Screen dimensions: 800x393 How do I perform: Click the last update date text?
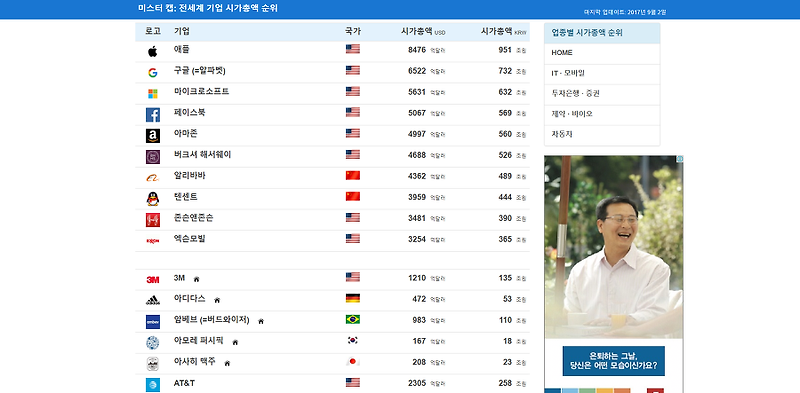[x=625, y=12]
